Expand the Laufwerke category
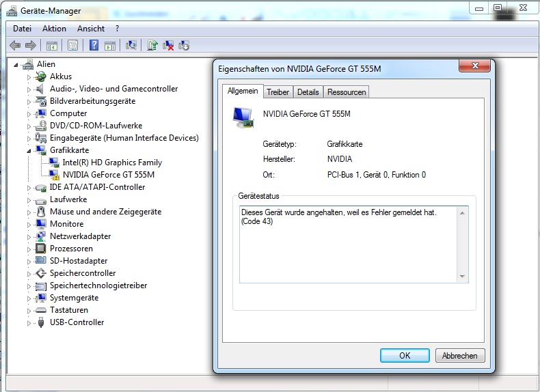 (x=29, y=200)
